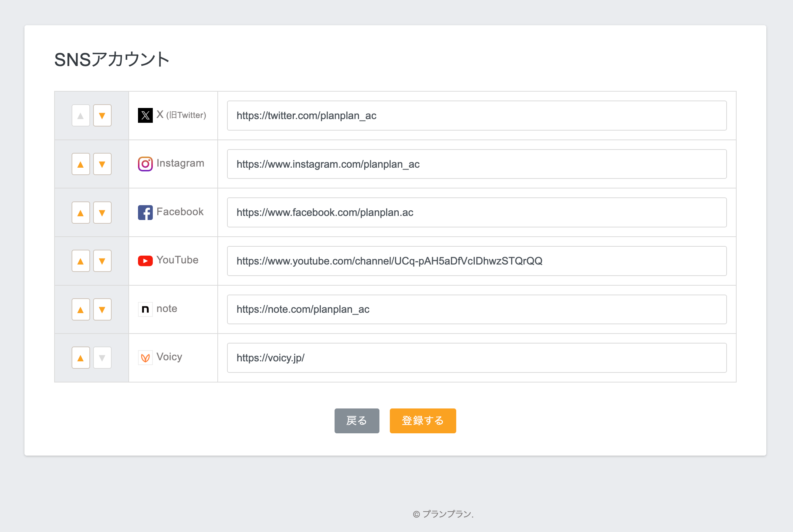Move Voicy row up
Screen dimensions: 793x532
point(80,358)
